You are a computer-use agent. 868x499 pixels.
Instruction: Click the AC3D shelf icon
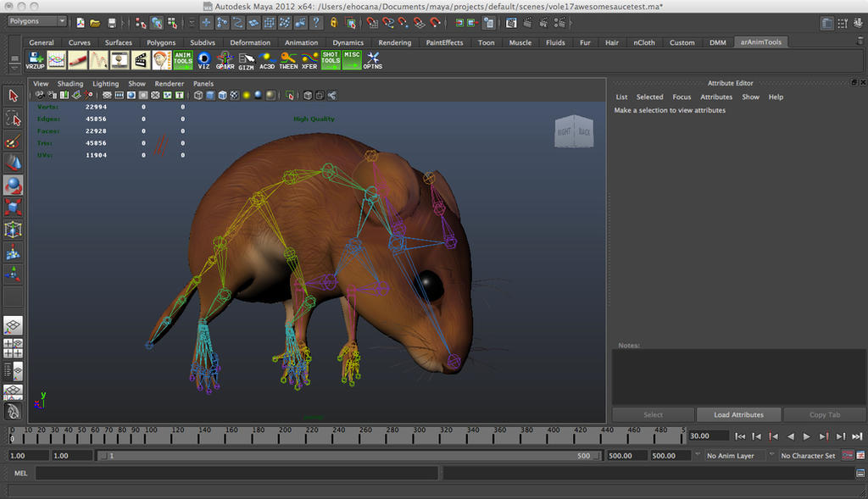(x=267, y=60)
